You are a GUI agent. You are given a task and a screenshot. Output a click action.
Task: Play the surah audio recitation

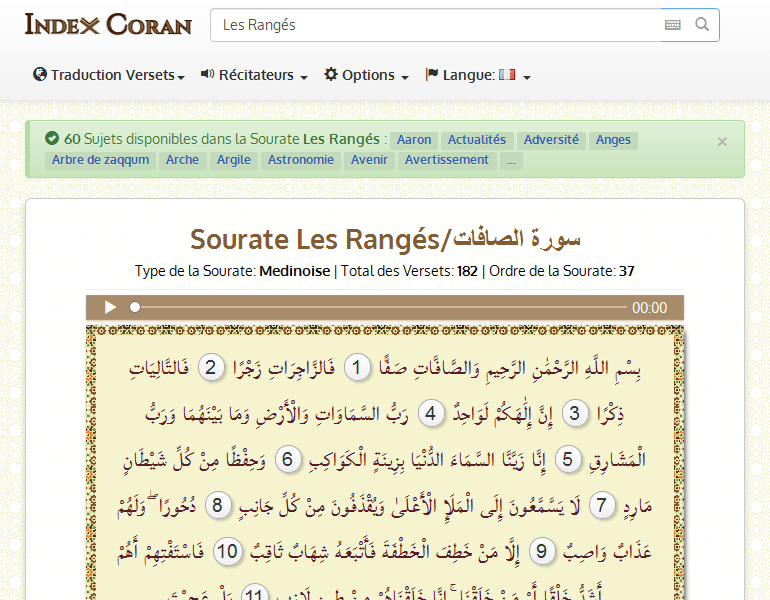[x=110, y=307]
